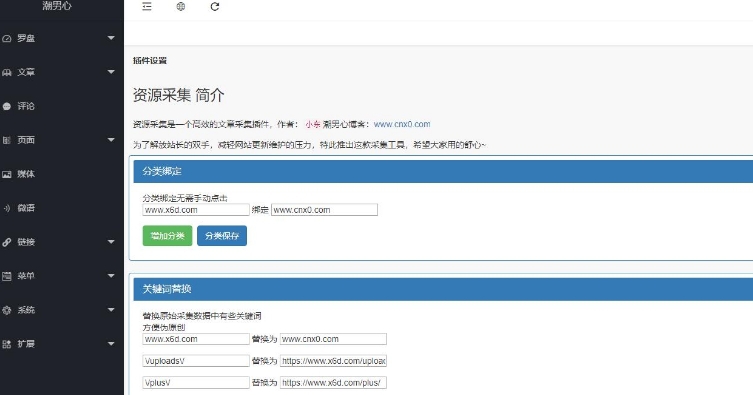Click the 关键词替换 panel header

tap(443, 289)
